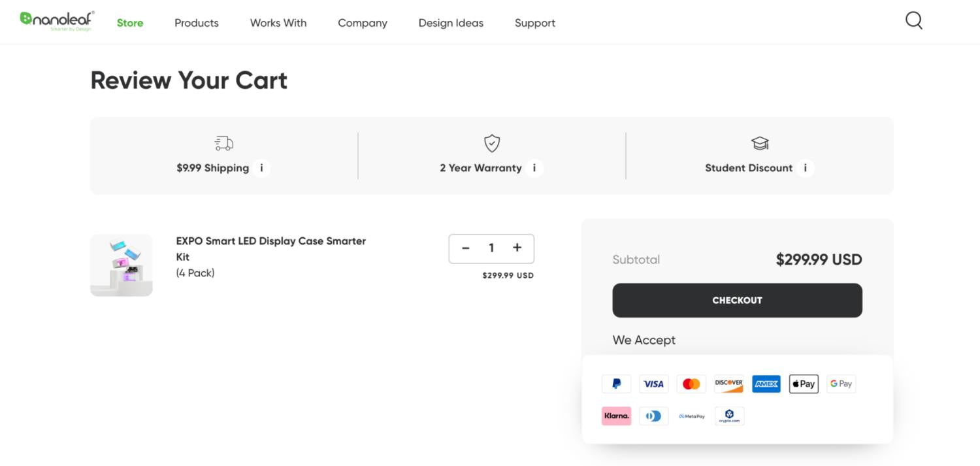Show the $9.99 Shipping info tooltip

coord(261,168)
